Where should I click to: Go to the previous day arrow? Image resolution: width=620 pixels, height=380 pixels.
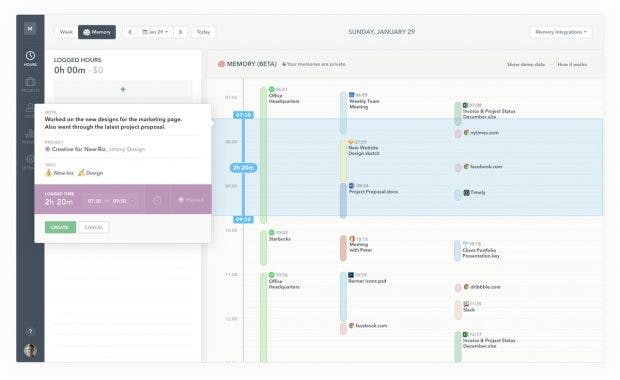130,32
